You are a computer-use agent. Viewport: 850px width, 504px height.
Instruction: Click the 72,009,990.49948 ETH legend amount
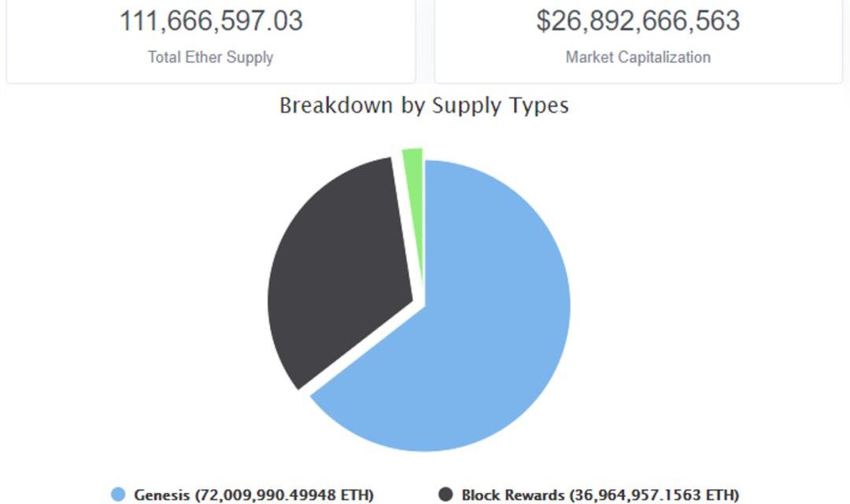285,495
